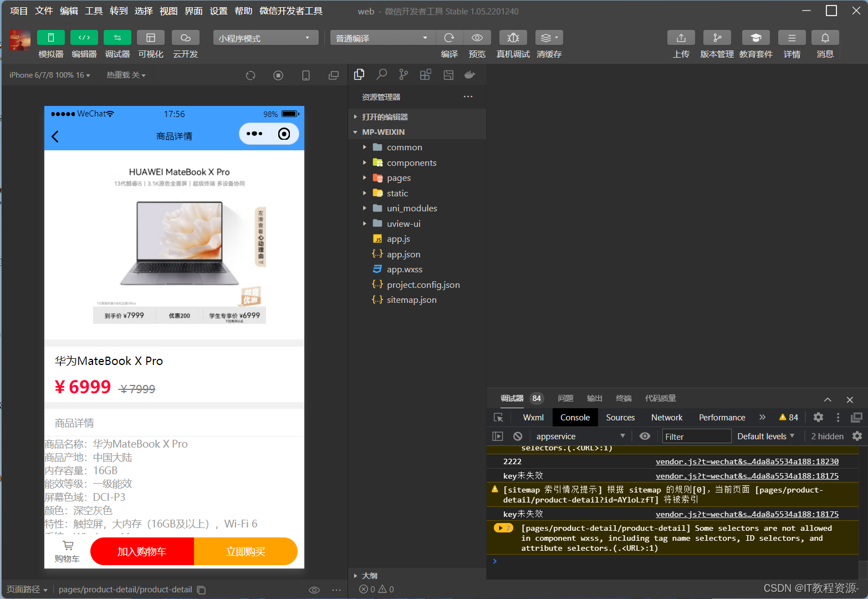Open the compile mode dropdown (普通编译)
Screen dimensions: 868x599
[384, 38]
